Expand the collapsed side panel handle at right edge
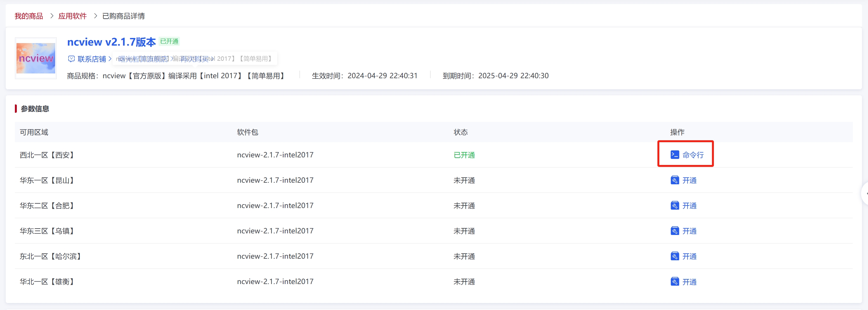This screenshot has height=310, width=868. 865,193
